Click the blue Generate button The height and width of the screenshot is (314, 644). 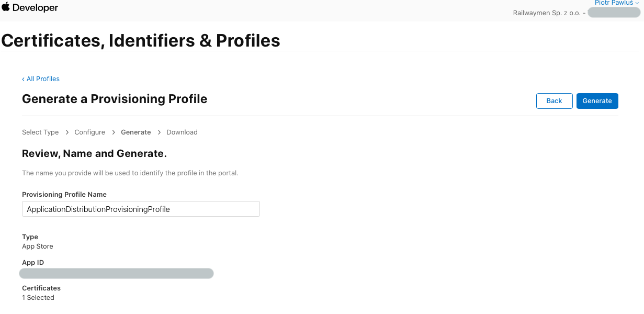tap(597, 101)
